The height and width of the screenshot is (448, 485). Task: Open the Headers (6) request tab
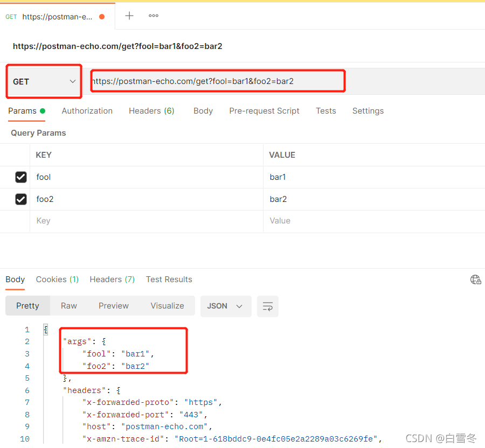[151, 111]
